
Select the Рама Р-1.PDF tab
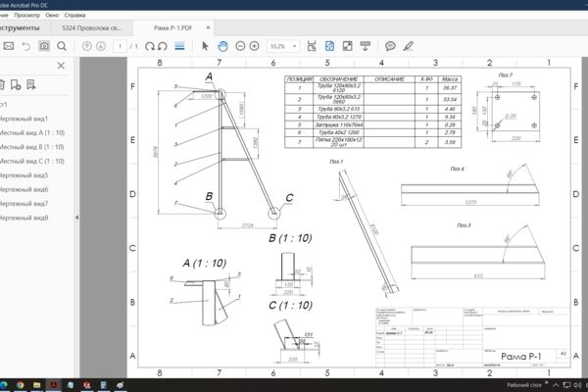(x=172, y=28)
